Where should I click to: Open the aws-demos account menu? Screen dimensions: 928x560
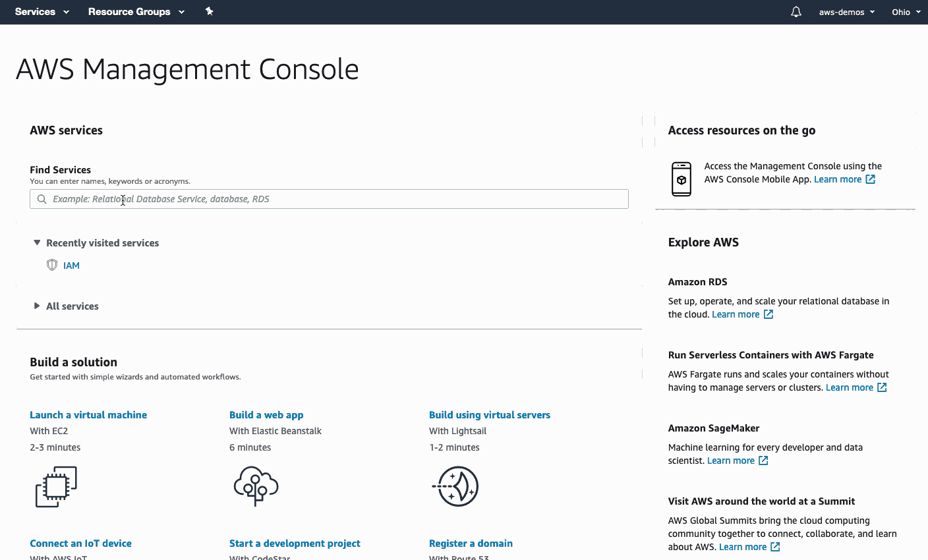pos(847,12)
